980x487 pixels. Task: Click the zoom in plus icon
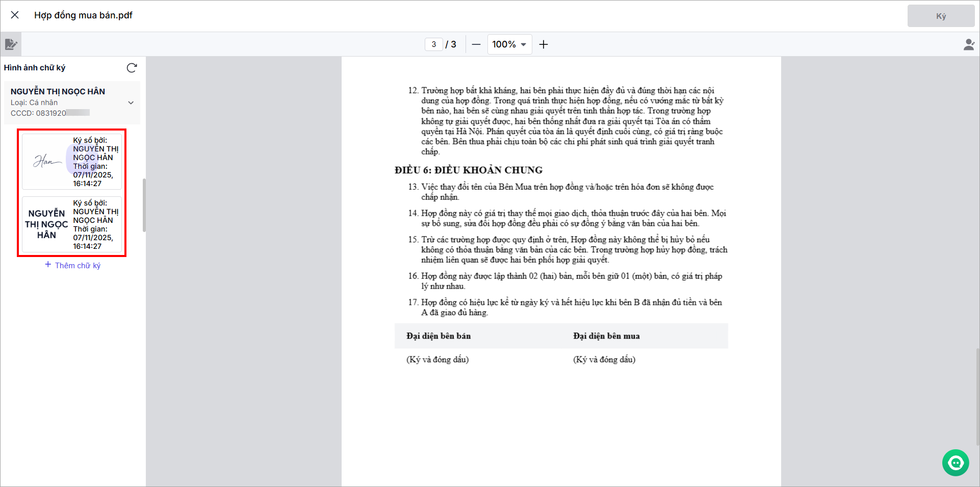pos(544,44)
